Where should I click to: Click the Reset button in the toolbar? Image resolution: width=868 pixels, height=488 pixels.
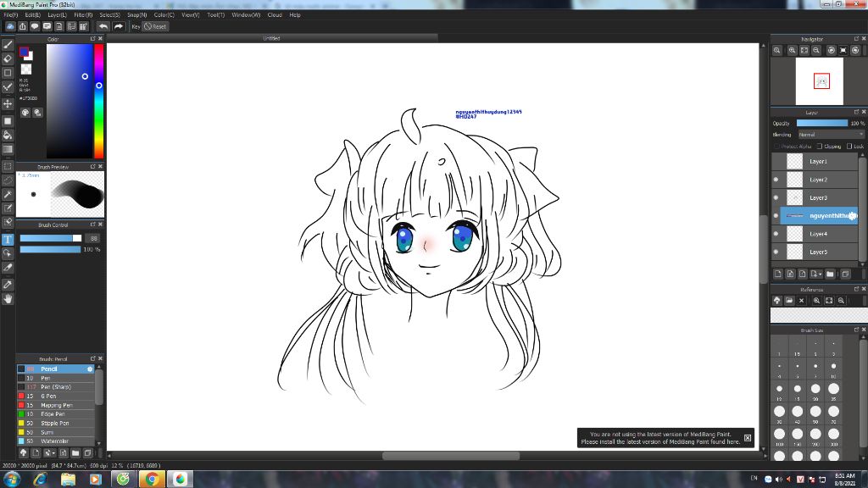coord(155,26)
